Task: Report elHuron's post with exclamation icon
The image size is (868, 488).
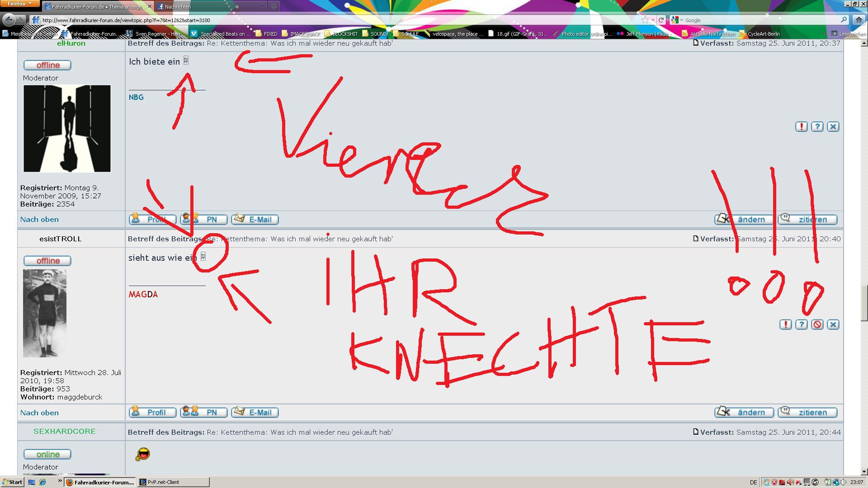Action: [x=801, y=127]
